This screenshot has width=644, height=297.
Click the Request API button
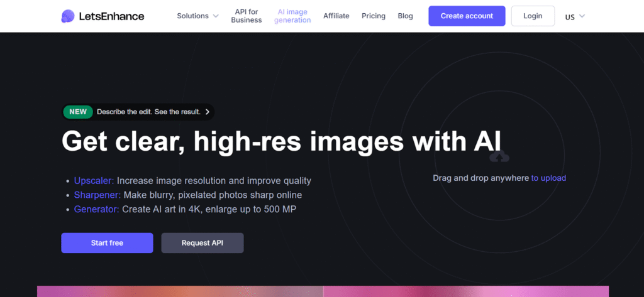click(x=203, y=243)
